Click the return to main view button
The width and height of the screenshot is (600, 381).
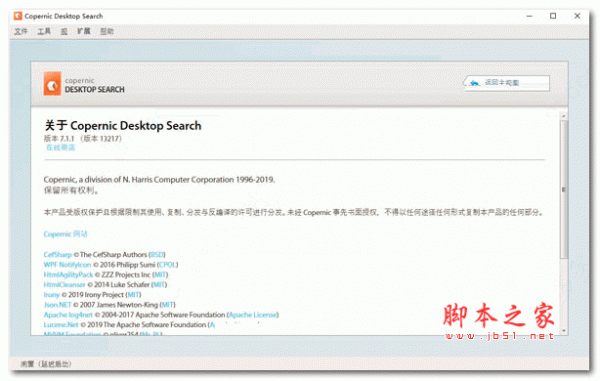click(x=507, y=83)
